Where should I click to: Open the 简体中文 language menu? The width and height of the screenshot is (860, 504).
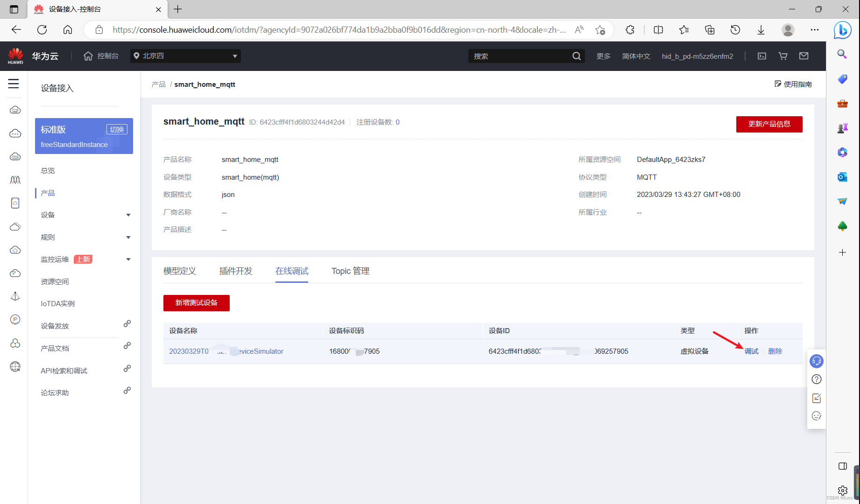pyautogui.click(x=636, y=56)
